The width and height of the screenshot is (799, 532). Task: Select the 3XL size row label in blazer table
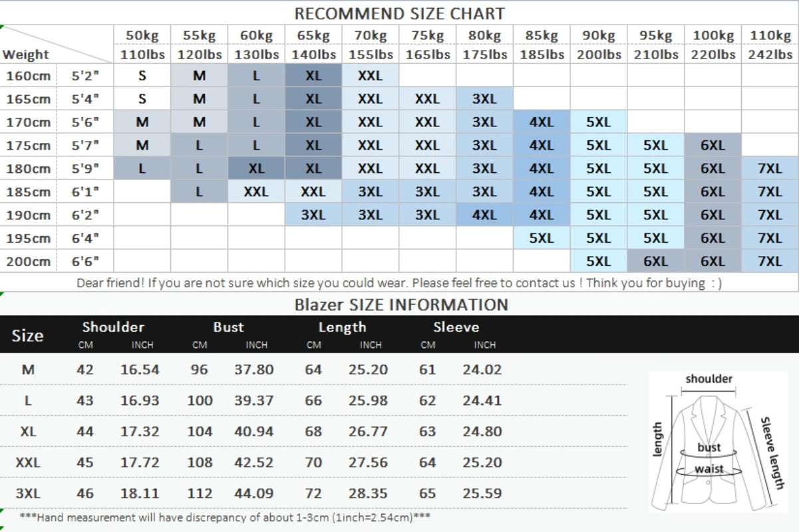(x=28, y=493)
